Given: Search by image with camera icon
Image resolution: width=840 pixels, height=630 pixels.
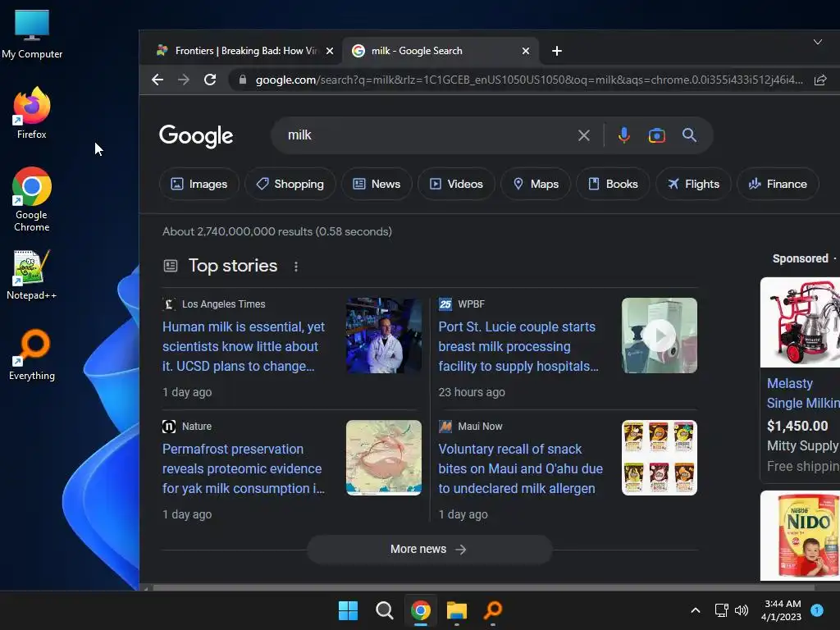Looking at the screenshot, I should click(x=657, y=135).
